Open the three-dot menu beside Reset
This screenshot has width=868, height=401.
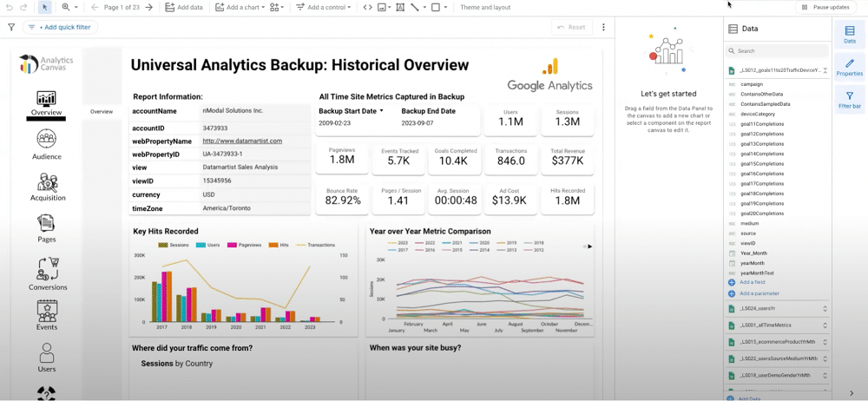coord(603,27)
